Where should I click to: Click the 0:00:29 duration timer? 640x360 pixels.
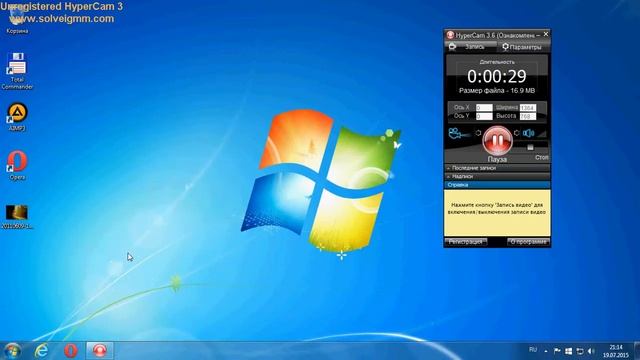pyautogui.click(x=497, y=76)
